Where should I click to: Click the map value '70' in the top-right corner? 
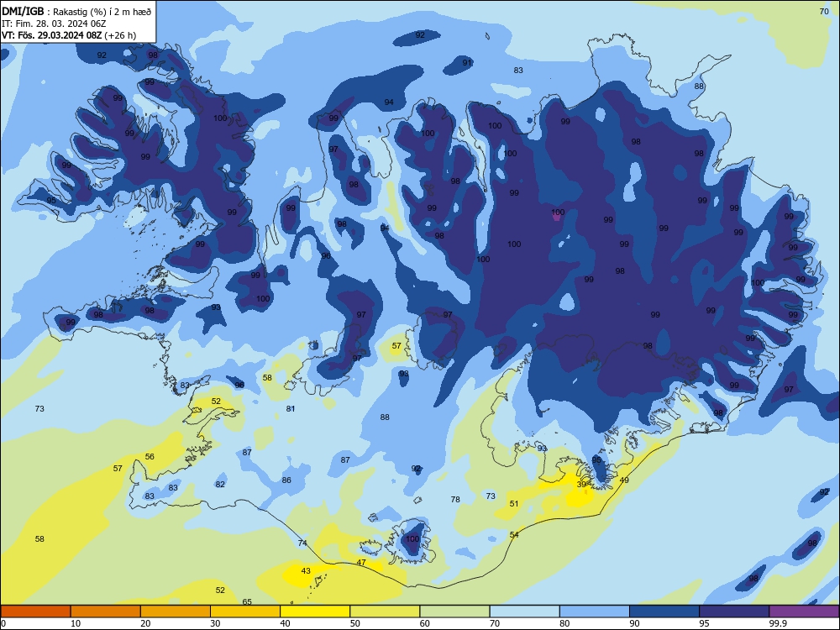click(825, 11)
